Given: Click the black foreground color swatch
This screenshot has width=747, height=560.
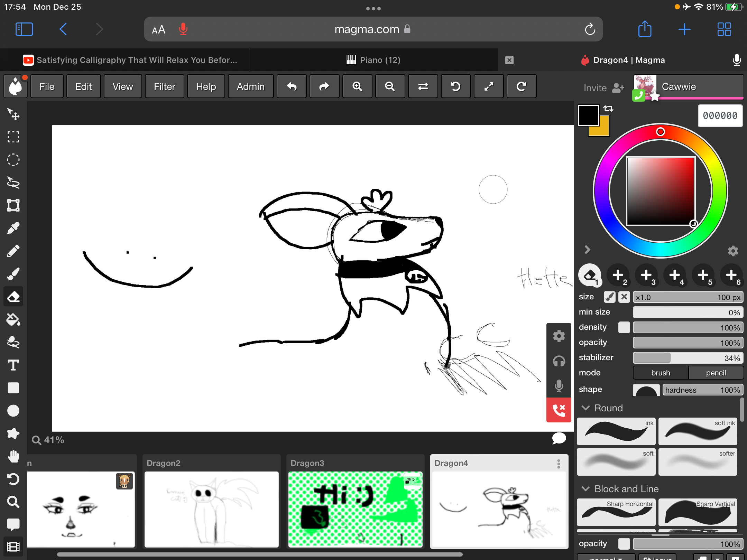Looking at the screenshot, I should 588,115.
